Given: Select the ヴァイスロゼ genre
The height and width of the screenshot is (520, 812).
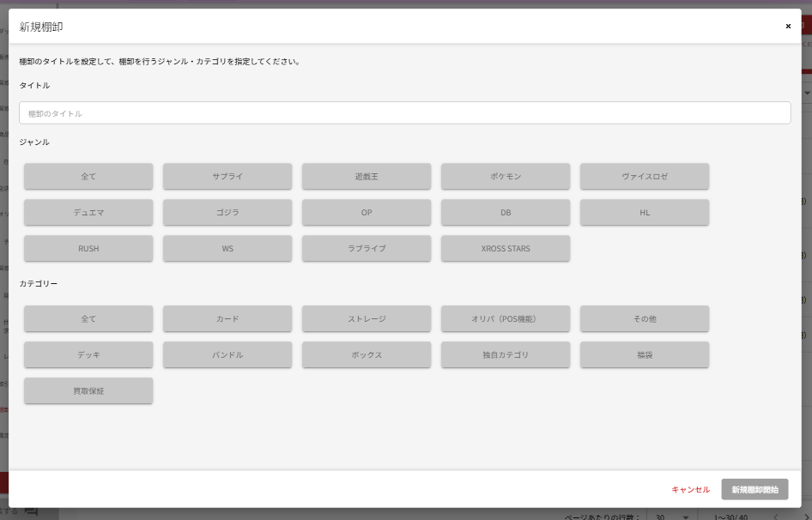Looking at the screenshot, I should [645, 177].
